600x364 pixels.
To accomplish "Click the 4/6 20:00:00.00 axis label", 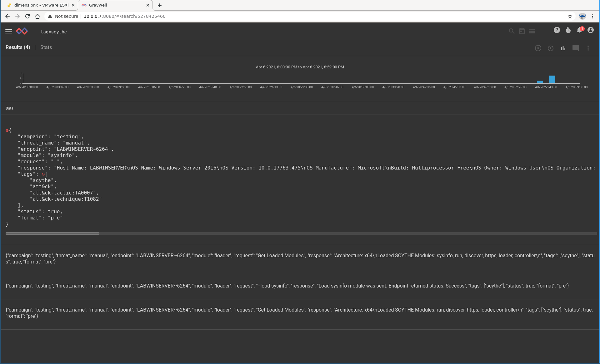I will click(27, 87).
